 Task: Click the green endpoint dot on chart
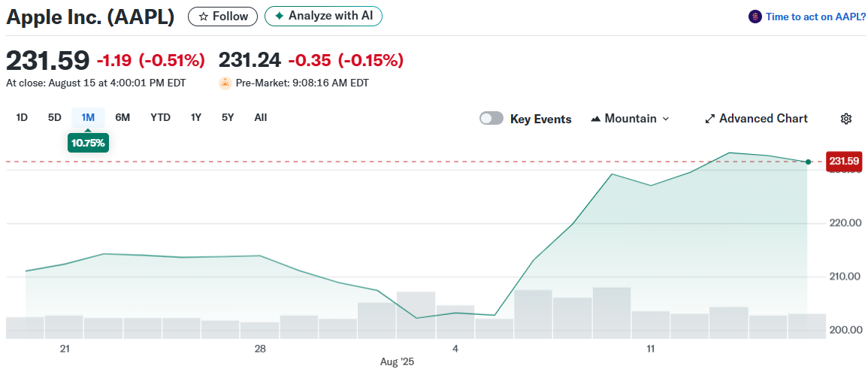808,162
